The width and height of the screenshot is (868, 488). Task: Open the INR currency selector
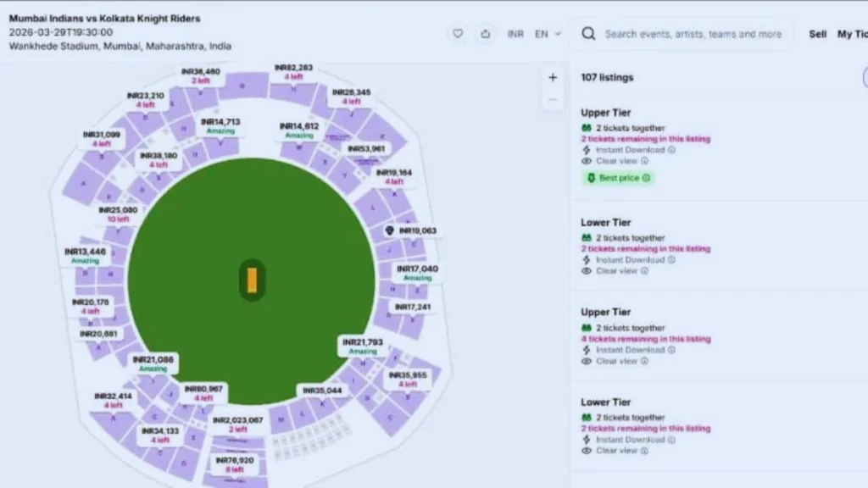[x=515, y=34]
